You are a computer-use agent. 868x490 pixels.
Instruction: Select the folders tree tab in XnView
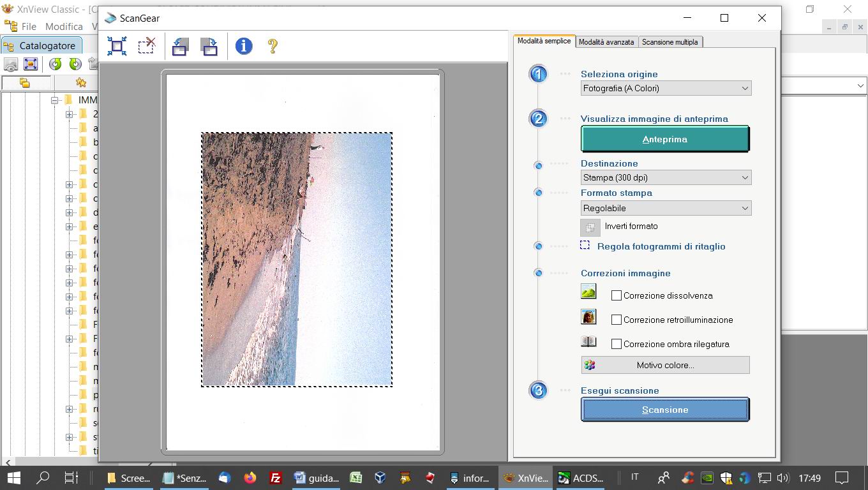[24, 83]
